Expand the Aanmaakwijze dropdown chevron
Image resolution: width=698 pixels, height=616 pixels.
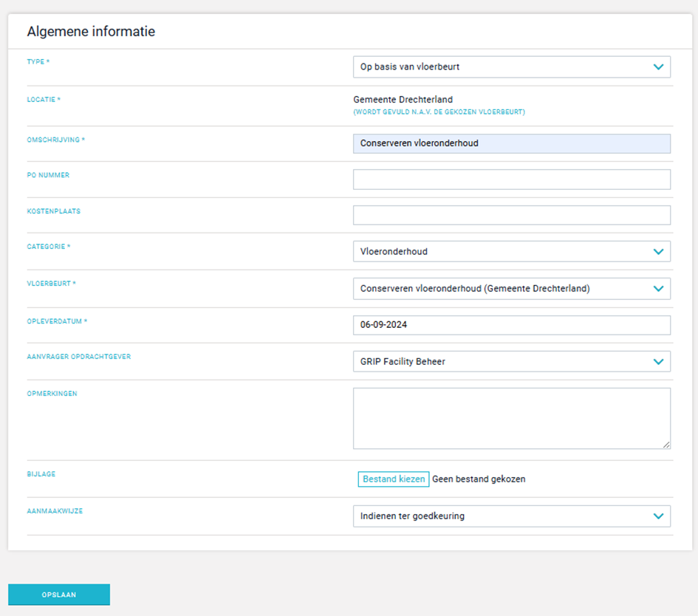point(658,516)
